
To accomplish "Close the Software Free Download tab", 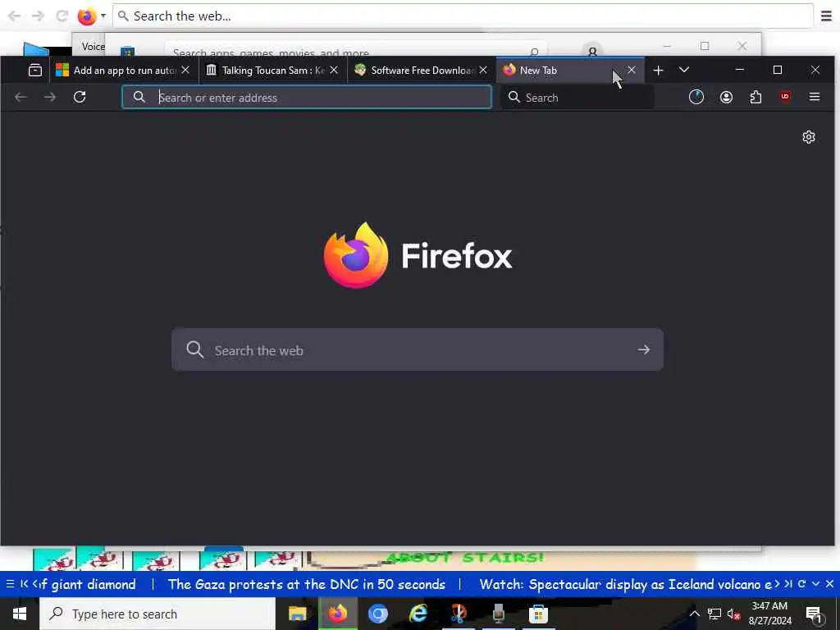I will click(483, 71).
